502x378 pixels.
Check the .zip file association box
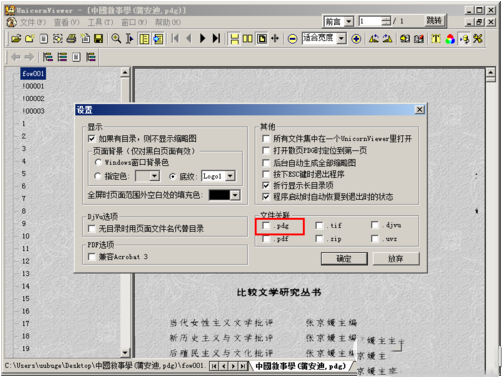[319, 239]
